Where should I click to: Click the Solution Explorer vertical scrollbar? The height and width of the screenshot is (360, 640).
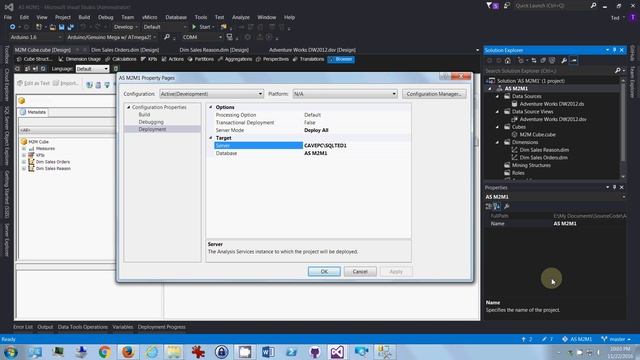[x=623, y=128]
